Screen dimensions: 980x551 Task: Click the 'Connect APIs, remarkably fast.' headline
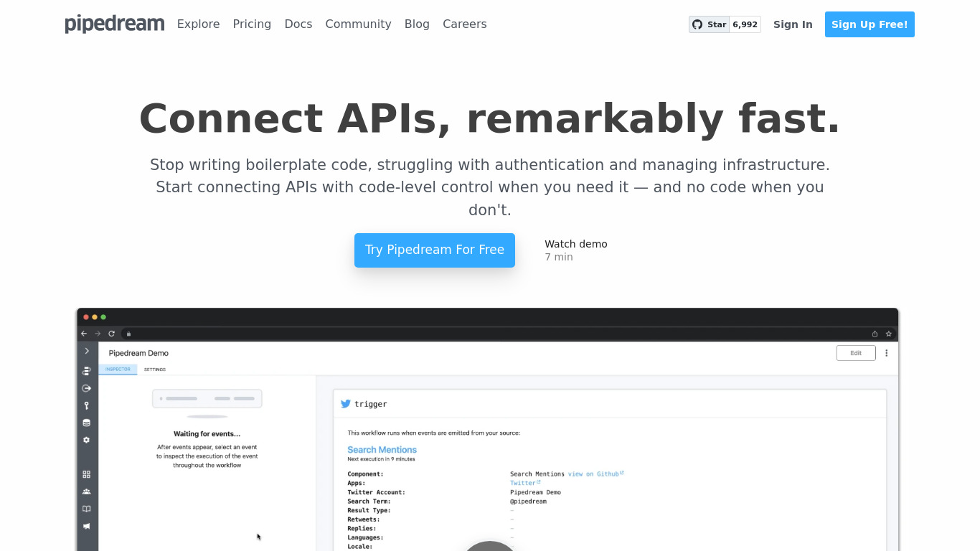(490, 118)
